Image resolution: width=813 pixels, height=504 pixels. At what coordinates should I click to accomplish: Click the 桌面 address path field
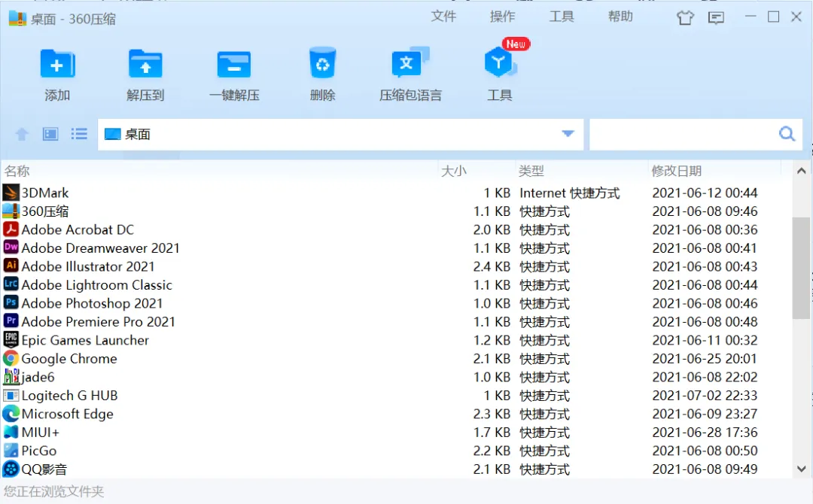(x=340, y=134)
